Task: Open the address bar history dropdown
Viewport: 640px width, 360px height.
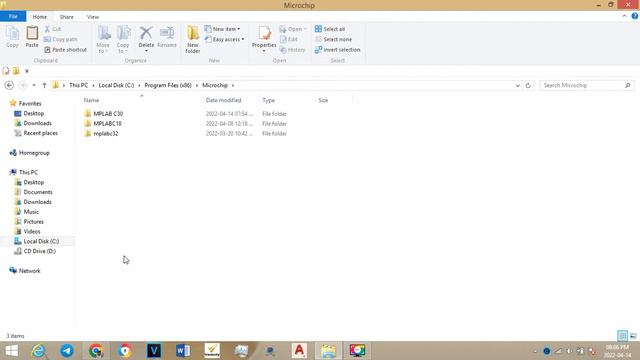Action: pos(518,85)
